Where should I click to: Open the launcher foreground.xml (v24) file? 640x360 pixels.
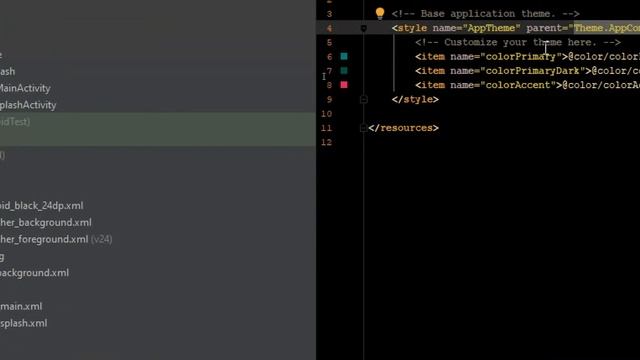(x=56, y=239)
